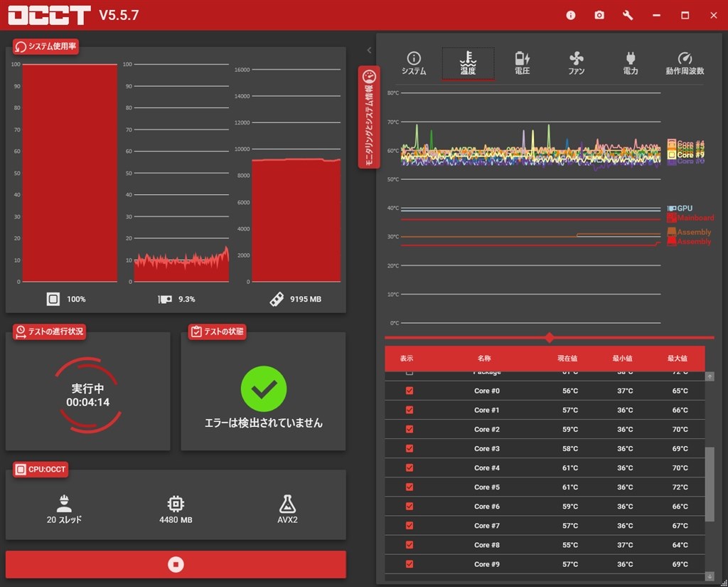
Task: Switch to the ファン fan tab
Action: point(576,63)
